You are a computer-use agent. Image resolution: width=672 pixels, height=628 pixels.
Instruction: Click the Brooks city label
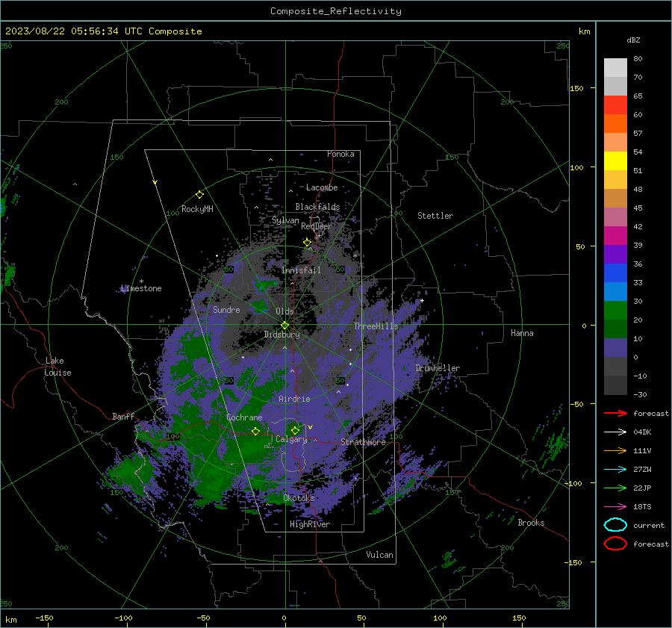coord(531,523)
